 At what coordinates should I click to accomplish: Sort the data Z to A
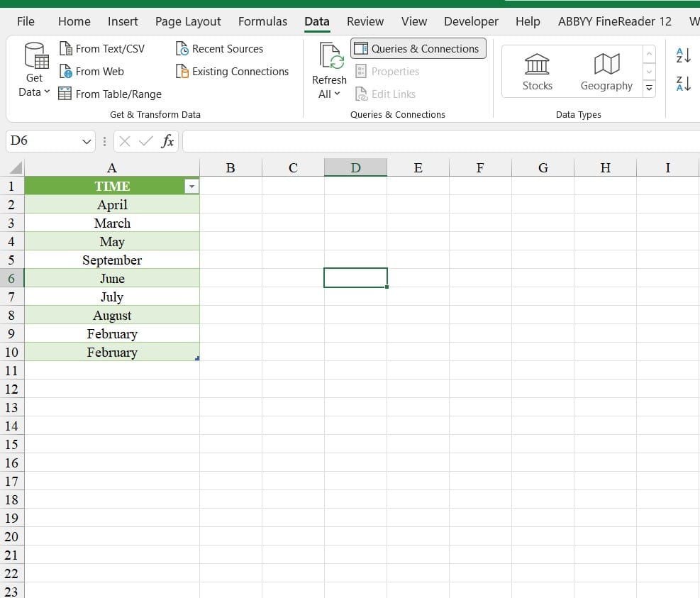click(x=682, y=84)
